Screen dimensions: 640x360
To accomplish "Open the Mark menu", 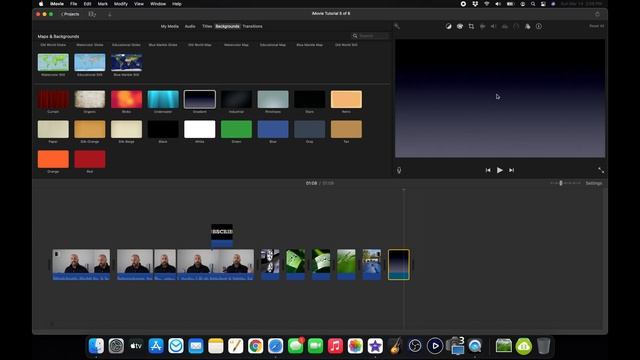I will pyautogui.click(x=102, y=4).
